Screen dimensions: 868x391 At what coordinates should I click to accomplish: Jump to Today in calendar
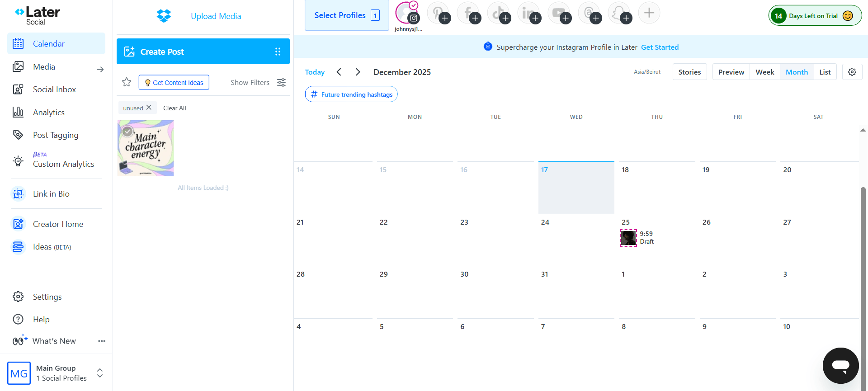point(315,72)
